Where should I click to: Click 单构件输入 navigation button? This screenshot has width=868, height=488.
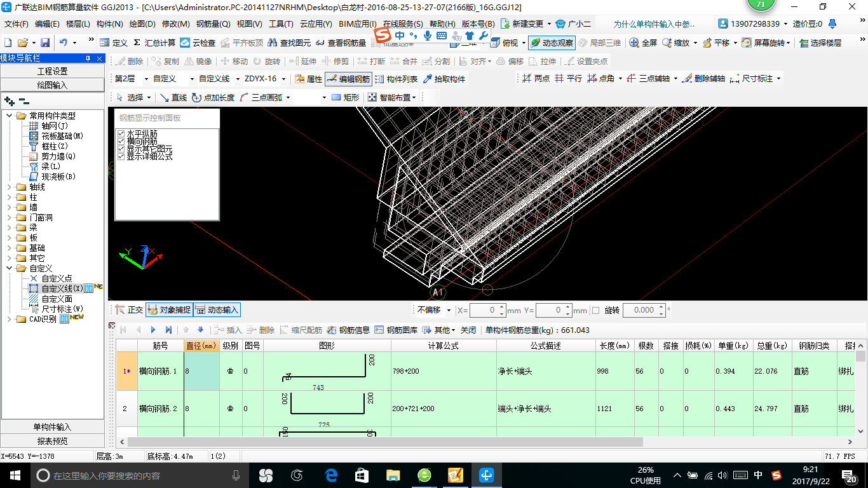click(52, 427)
